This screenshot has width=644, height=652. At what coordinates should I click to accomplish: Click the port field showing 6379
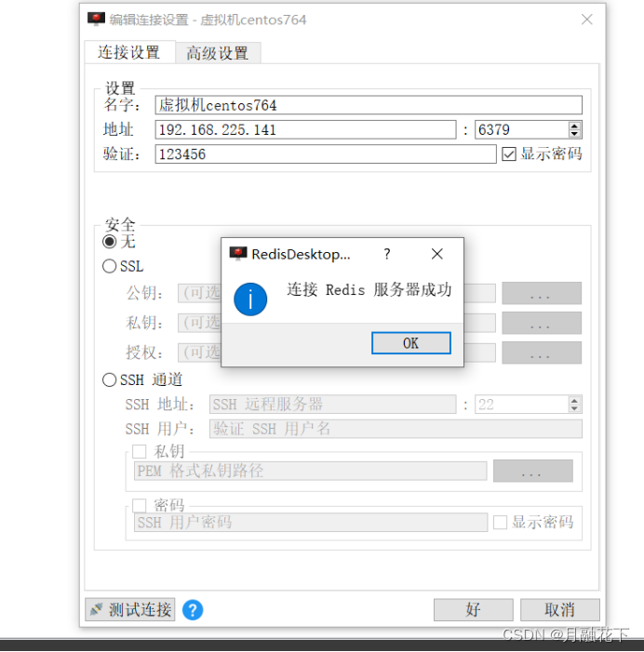pyautogui.click(x=522, y=129)
